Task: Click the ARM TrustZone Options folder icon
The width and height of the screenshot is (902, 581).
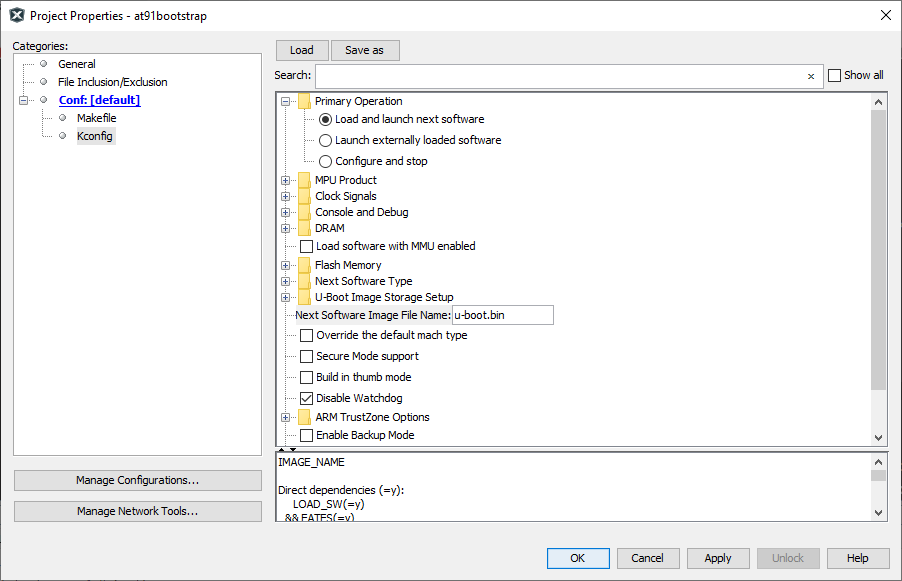Action: coord(304,417)
